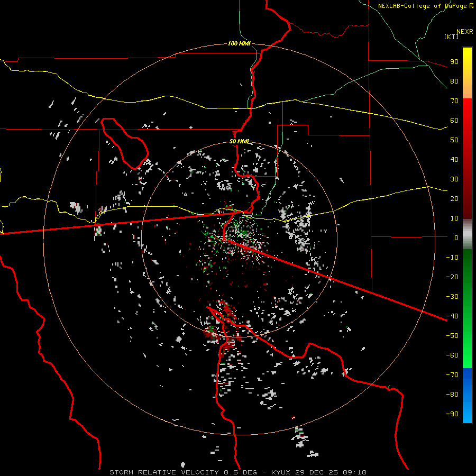Select the 20 value on the velocity scale
The width and height of the screenshot is (476, 476).
pyautogui.click(x=454, y=198)
